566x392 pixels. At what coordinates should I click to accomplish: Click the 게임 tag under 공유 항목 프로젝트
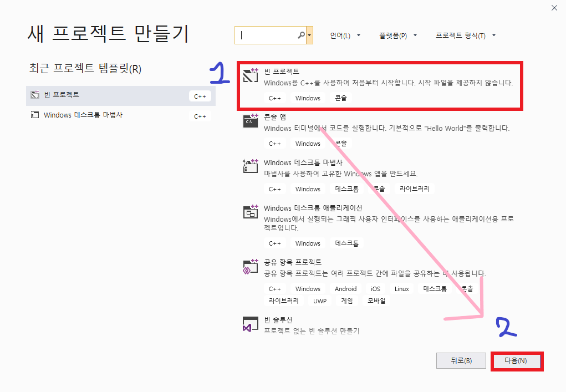coord(347,301)
